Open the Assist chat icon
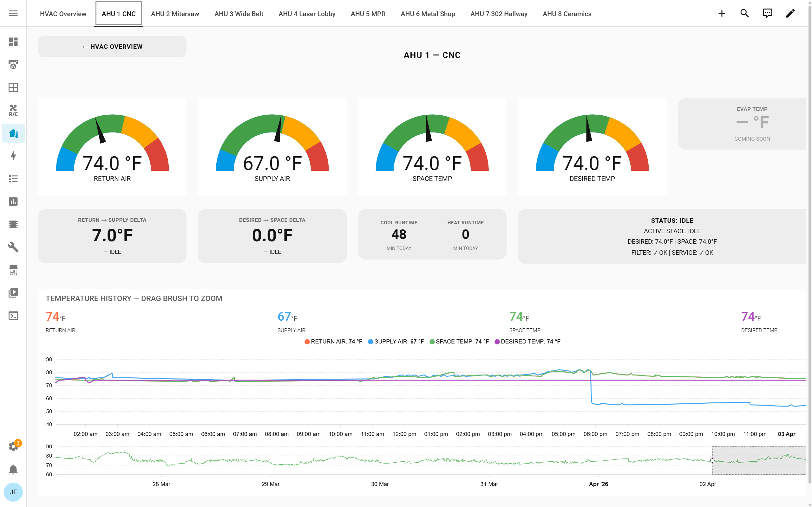 pyautogui.click(x=767, y=13)
